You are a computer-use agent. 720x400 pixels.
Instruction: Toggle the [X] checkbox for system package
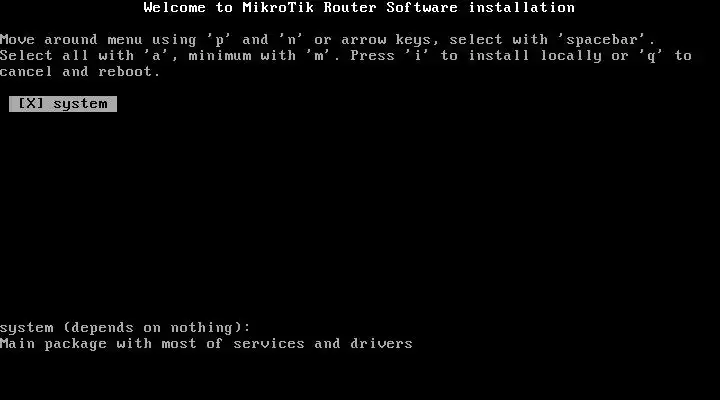(31, 104)
